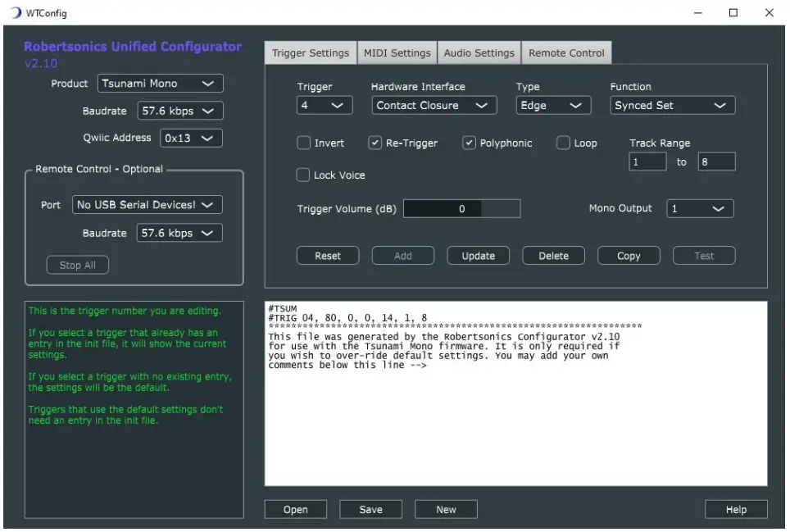Choose a different Mono Output channel

[699, 209]
